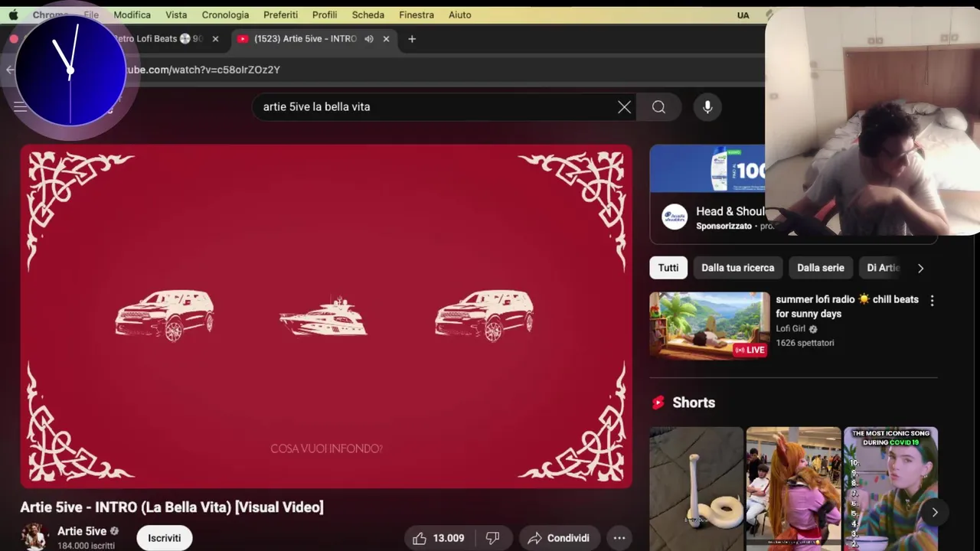Open the Aiuto menu

tap(460, 15)
